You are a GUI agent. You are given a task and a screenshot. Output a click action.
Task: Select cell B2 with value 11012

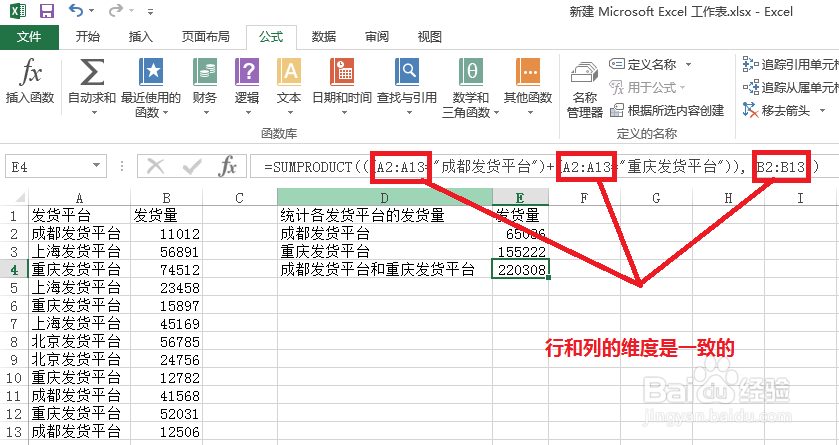(x=166, y=233)
